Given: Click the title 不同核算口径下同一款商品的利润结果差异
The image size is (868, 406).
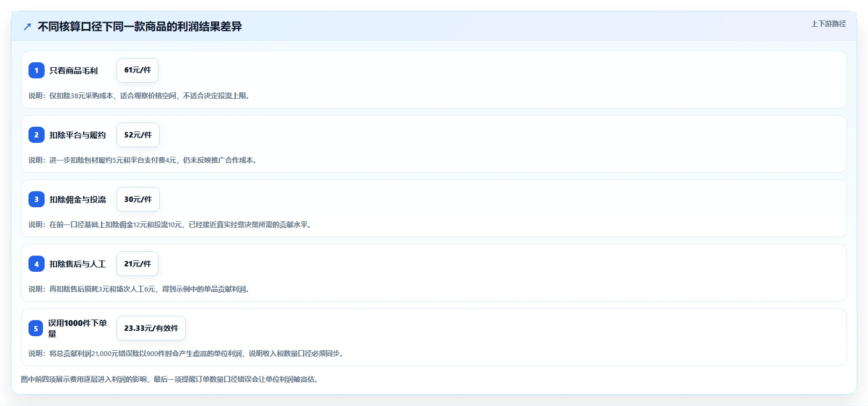Looking at the screenshot, I should click(x=140, y=26).
